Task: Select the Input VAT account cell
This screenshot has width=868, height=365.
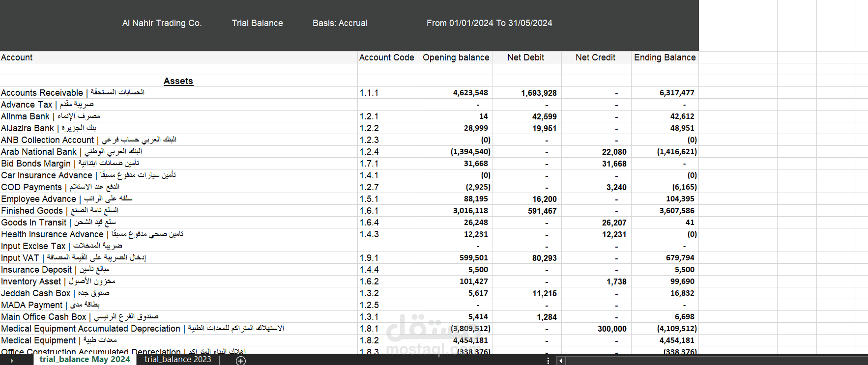Action: pyautogui.click(x=178, y=258)
